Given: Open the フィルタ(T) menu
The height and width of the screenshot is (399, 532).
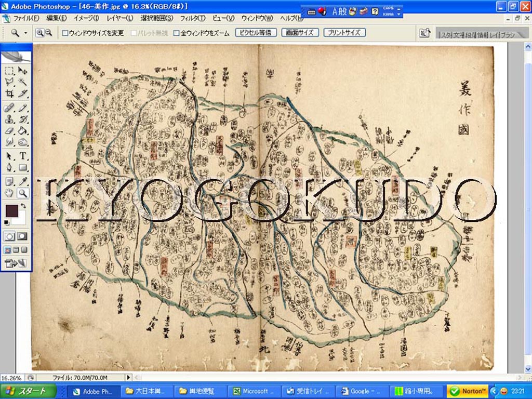Looking at the screenshot, I should 192,18.
